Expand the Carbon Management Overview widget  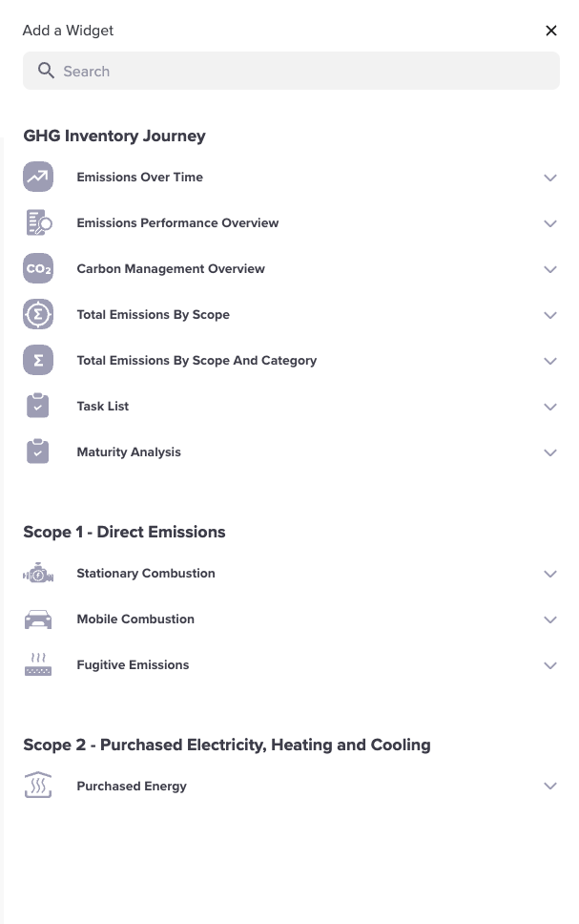coord(550,269)
